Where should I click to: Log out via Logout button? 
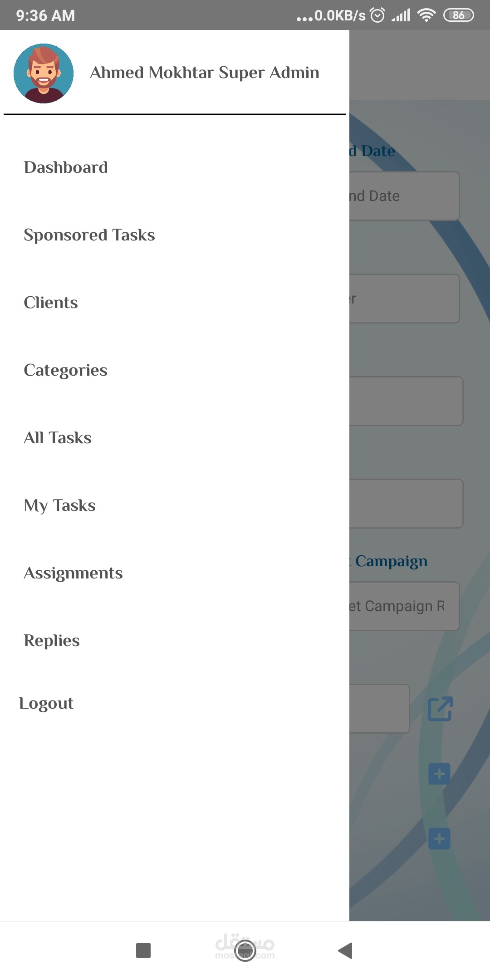(x=46, y=703)
